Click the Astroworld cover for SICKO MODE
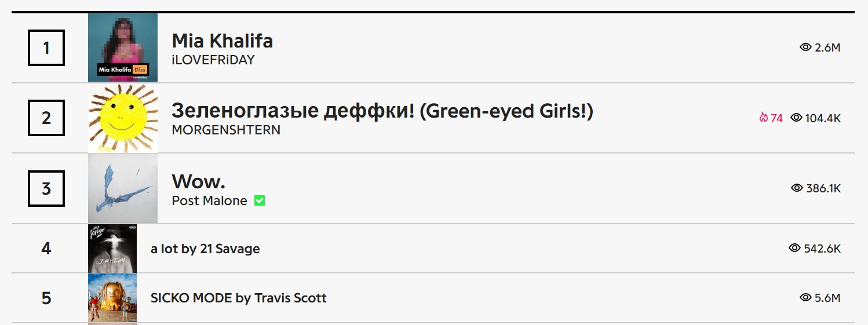 (x=112, y=298)
